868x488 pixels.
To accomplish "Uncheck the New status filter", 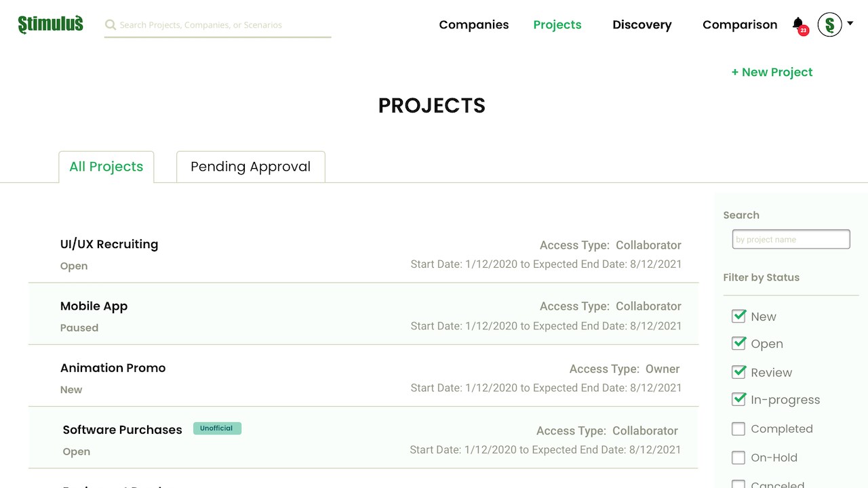I will 739,316.
